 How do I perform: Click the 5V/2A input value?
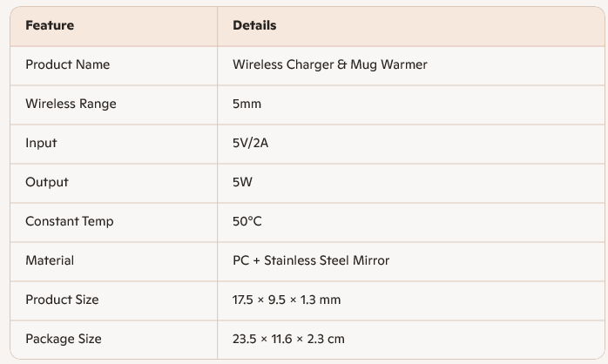click(x=249, y=143)
